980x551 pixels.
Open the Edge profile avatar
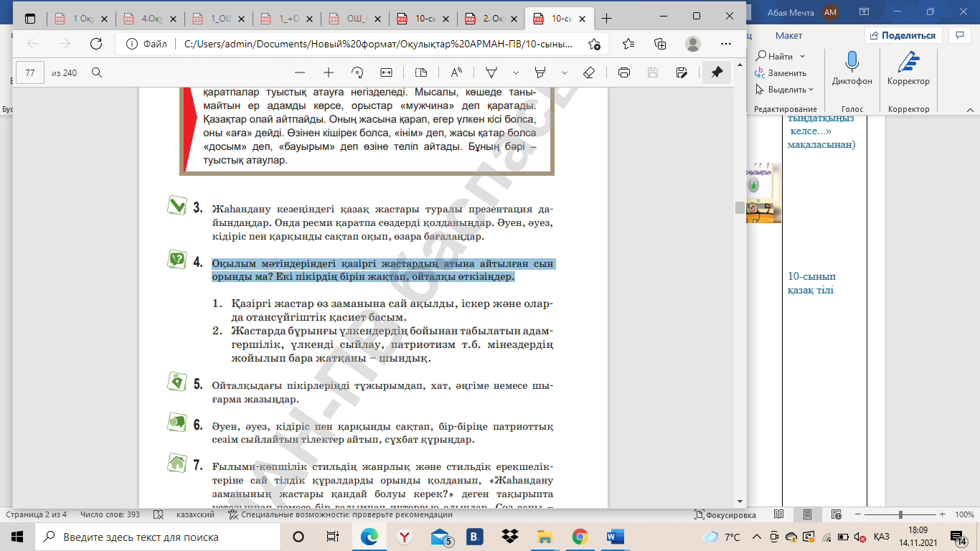click(693, 44)
